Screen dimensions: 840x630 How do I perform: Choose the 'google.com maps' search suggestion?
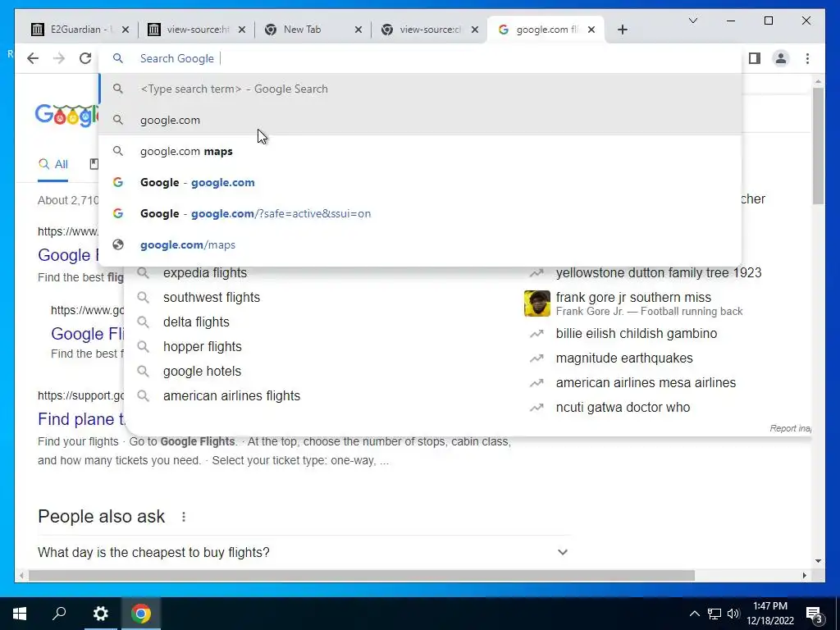[x=421, y=151]
